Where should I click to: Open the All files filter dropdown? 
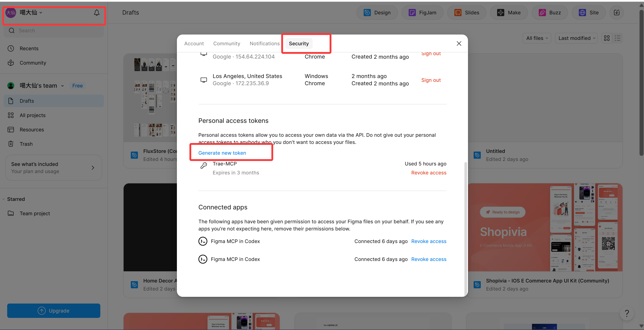pos(537,38)
